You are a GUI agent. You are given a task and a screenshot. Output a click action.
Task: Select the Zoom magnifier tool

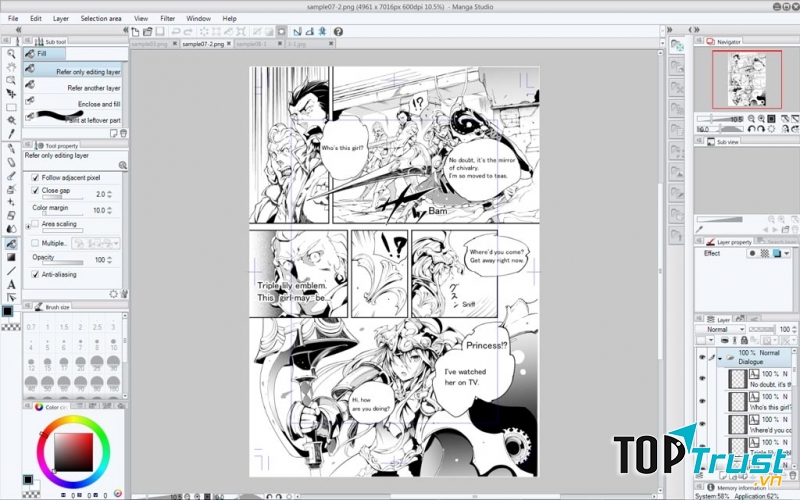pyautogui.click(x=11, y=54)
